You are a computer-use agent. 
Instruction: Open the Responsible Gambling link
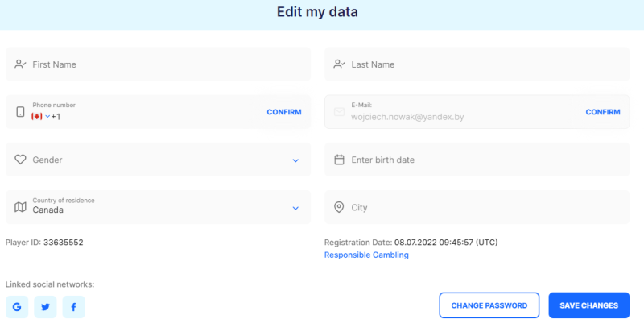pyautogui.click(x=366, y=255)
